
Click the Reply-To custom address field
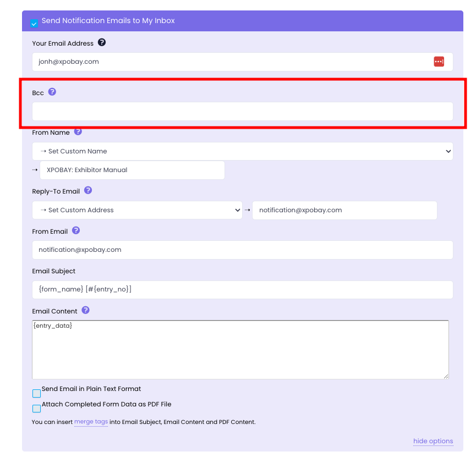coord(344,210)
